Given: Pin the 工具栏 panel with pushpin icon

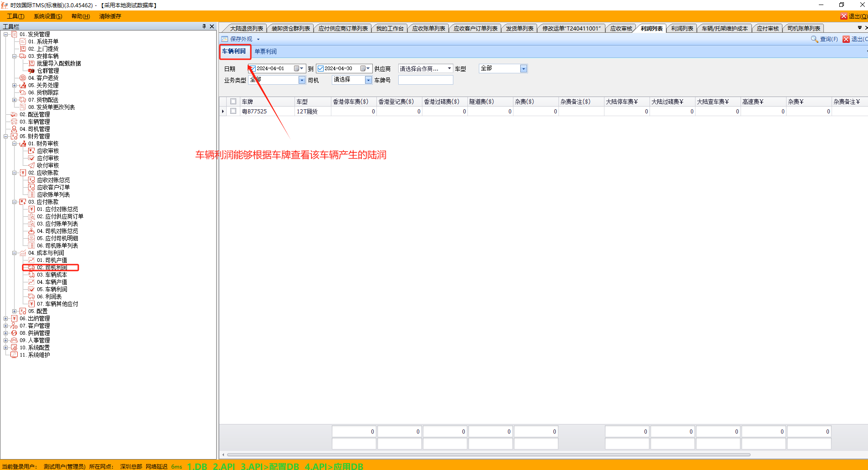Looking at the screenshot, I should click(x=204, y=26).
